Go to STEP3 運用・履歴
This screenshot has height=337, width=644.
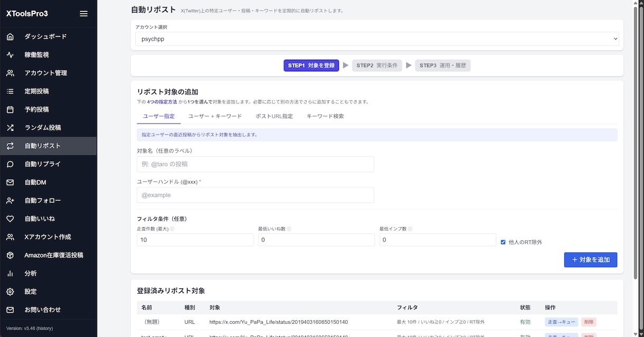pos(443,65)
